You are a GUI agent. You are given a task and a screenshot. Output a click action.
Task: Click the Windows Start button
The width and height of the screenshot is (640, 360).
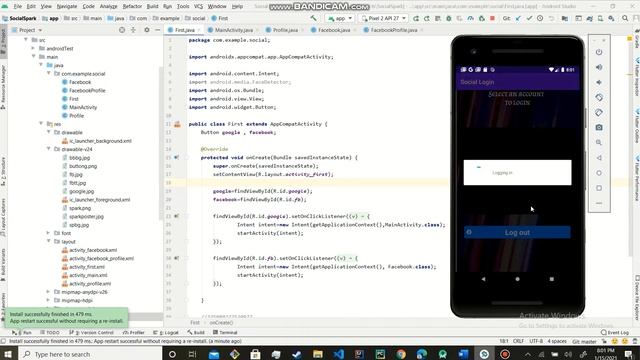[8, 354]
